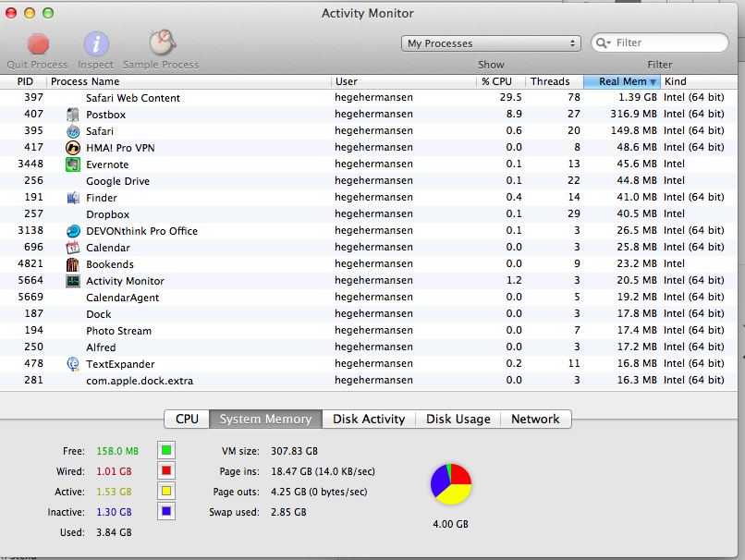
Task: Sort by % CPU column header
Action: tap(501, 81)
